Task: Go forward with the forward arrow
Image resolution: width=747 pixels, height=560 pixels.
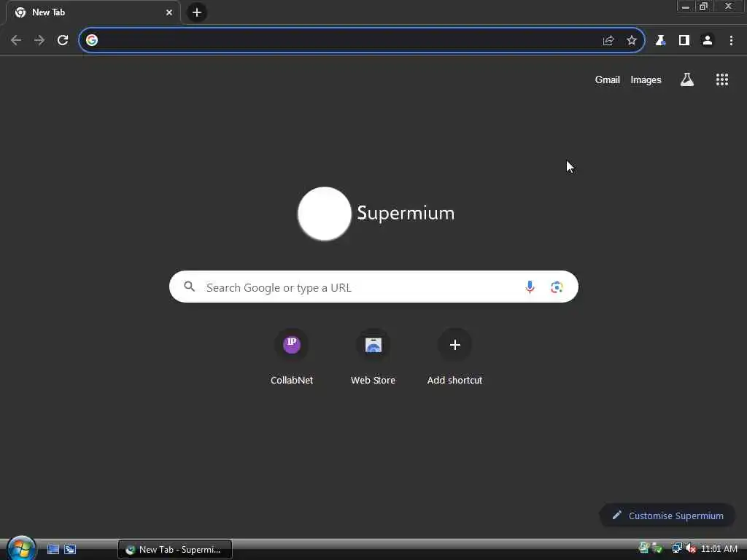Action: pyautogui.click(x=39, y=40)
